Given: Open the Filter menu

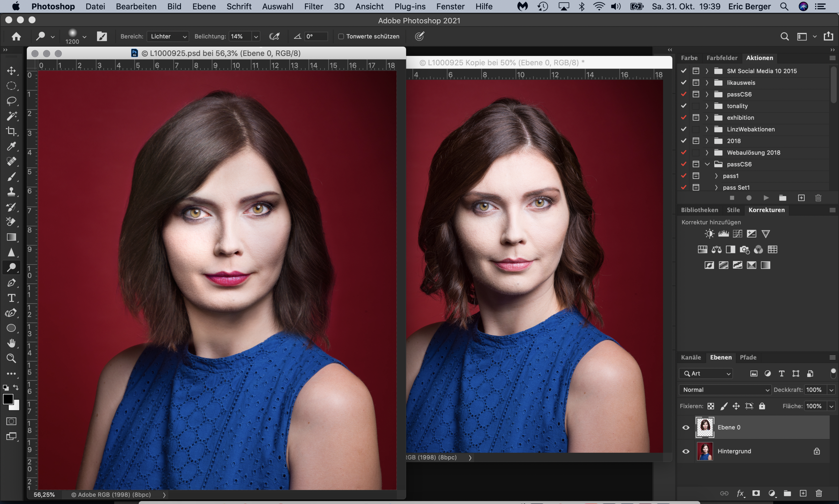Looking at the screenshot, I should point(313,6).
